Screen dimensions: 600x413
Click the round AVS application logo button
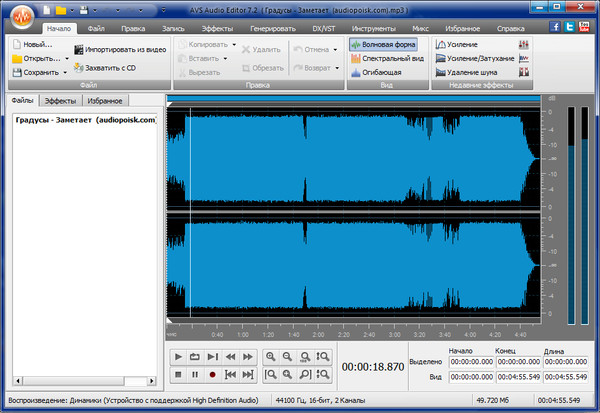tap(22, 16)
